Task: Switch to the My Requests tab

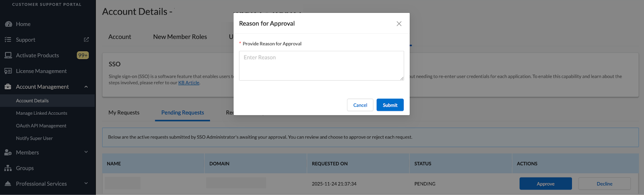Action: (x=124, y=113)
